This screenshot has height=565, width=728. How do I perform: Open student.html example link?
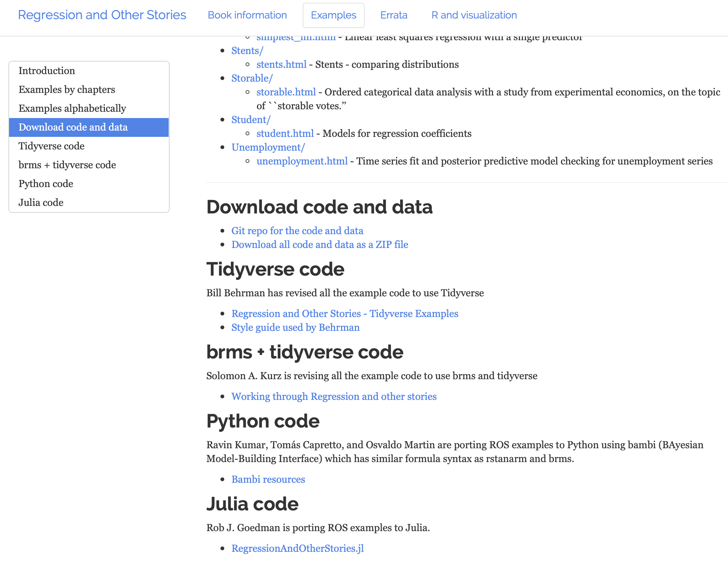point(285,134)
